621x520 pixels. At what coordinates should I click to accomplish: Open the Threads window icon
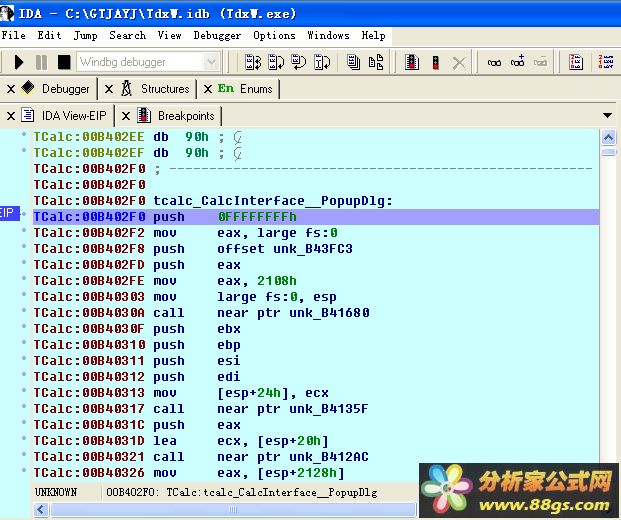click(376, 62)
